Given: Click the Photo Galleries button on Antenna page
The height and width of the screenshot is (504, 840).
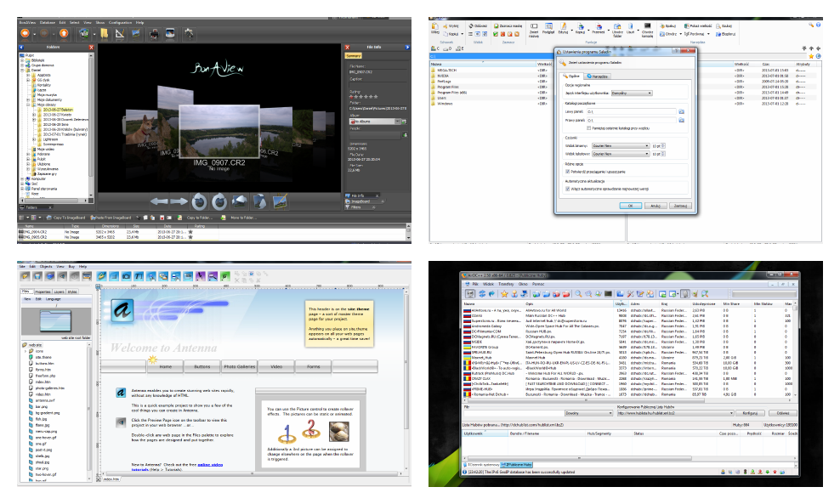Looking at the screenshot, I should point(240,366).
